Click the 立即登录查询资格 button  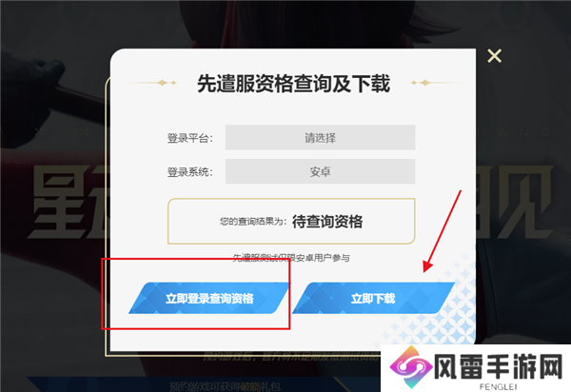(209, 298)
